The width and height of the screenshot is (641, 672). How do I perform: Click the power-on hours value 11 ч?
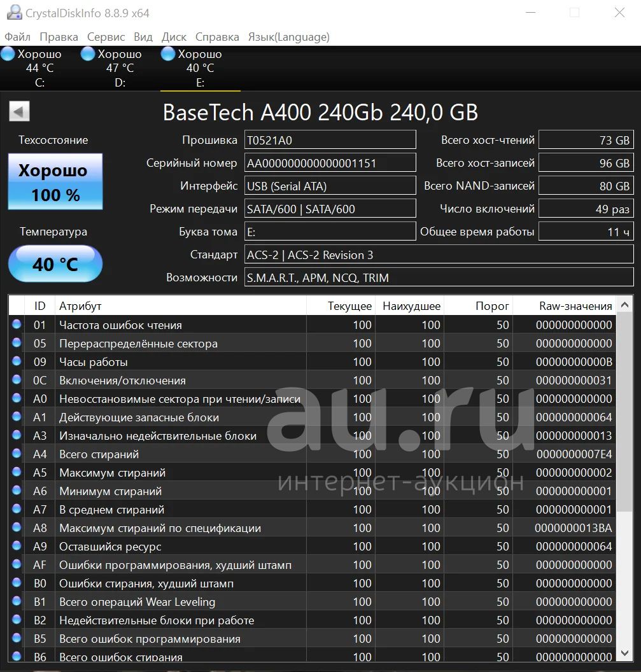coord(586,232)
